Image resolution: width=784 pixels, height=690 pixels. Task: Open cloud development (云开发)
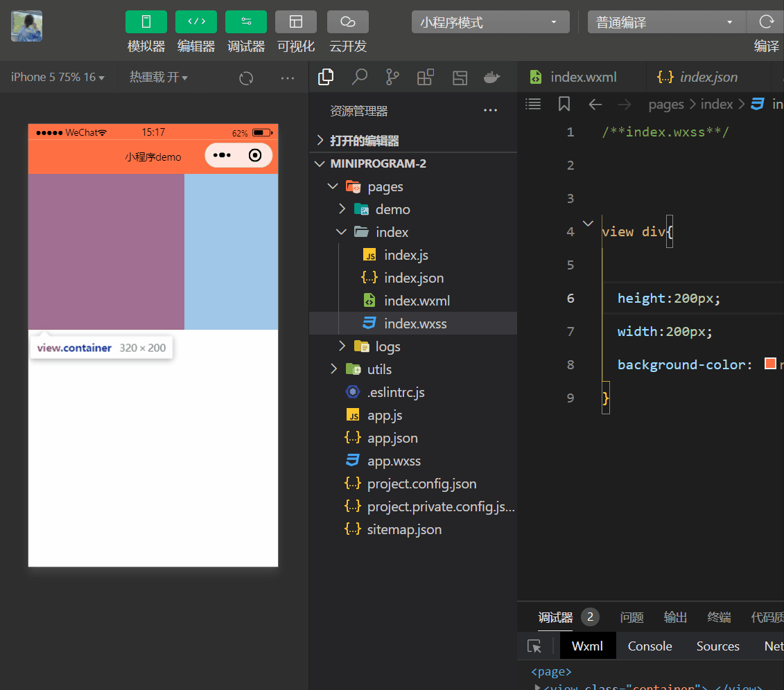tap(348, 22)
